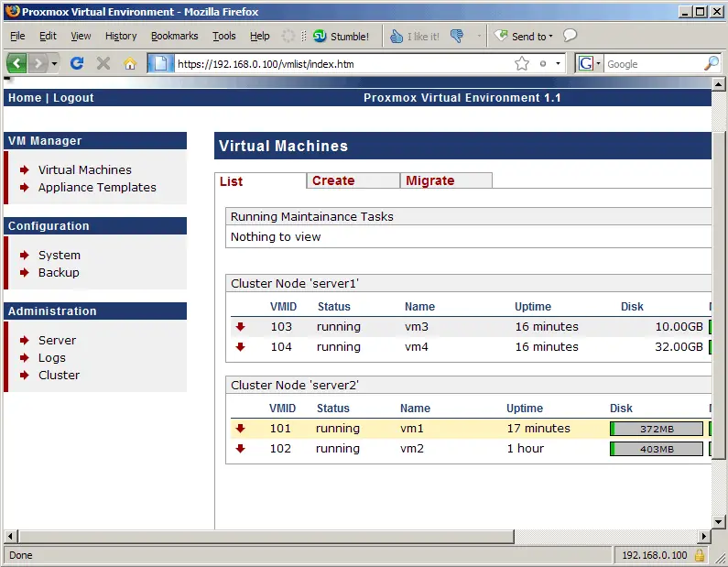Click the 32.00GB disk value for vm4
728x567 pixels.
point(679,347)
